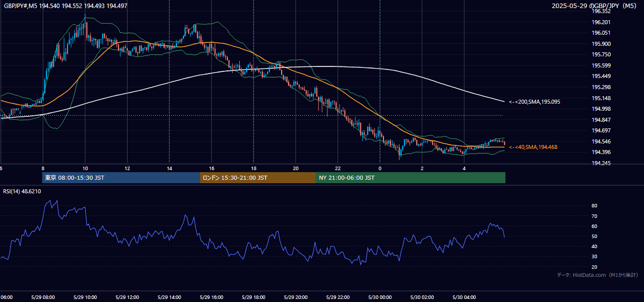Click hour label 0 on price chart axis
The width and height of the screenshot is (644, 302).
click(x=380, y=168)
